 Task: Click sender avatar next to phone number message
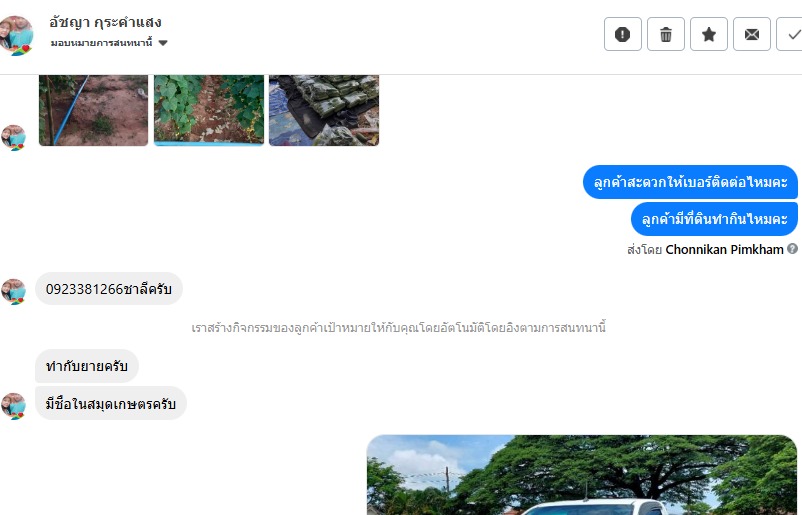14,292
